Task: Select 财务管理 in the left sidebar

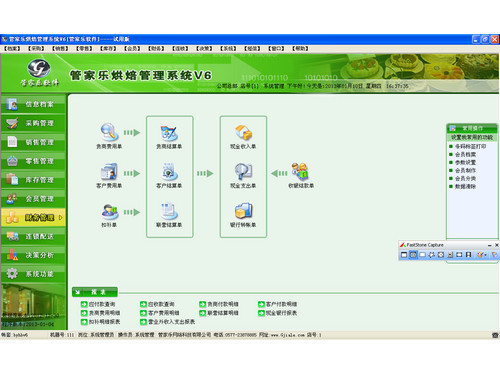Action: (x=33, y=218)
